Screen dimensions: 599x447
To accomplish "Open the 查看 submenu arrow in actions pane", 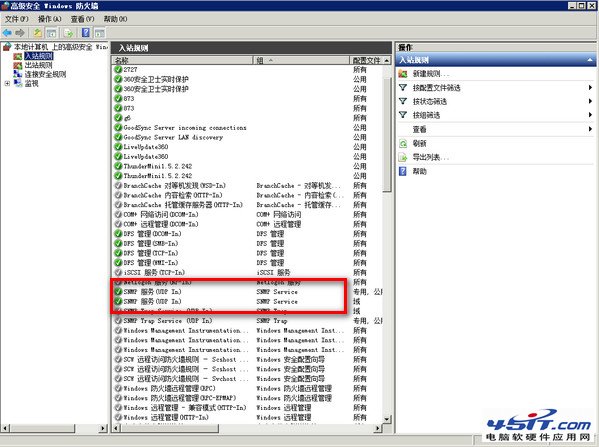I will pos(590,129).
